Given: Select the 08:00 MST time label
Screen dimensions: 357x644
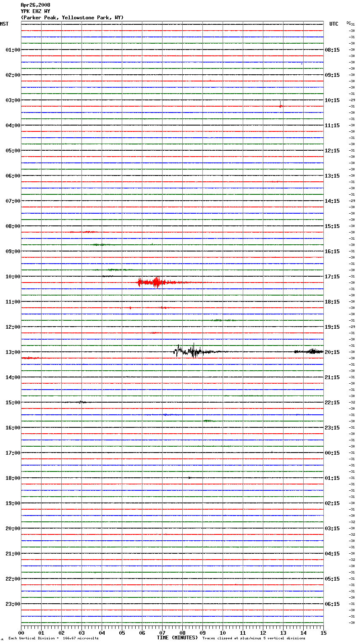Looking at the screenshot, I should [13, 226].
